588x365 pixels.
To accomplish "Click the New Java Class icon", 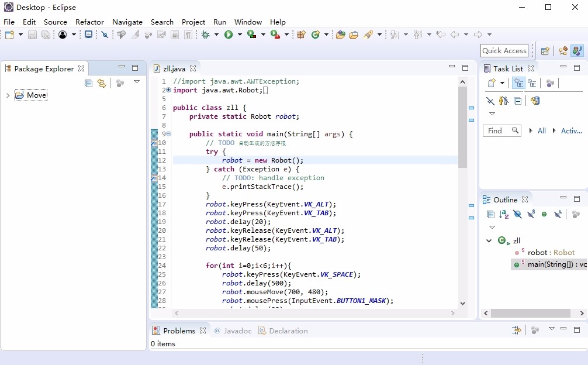I will pyautogui.click(x=316, y=35).
